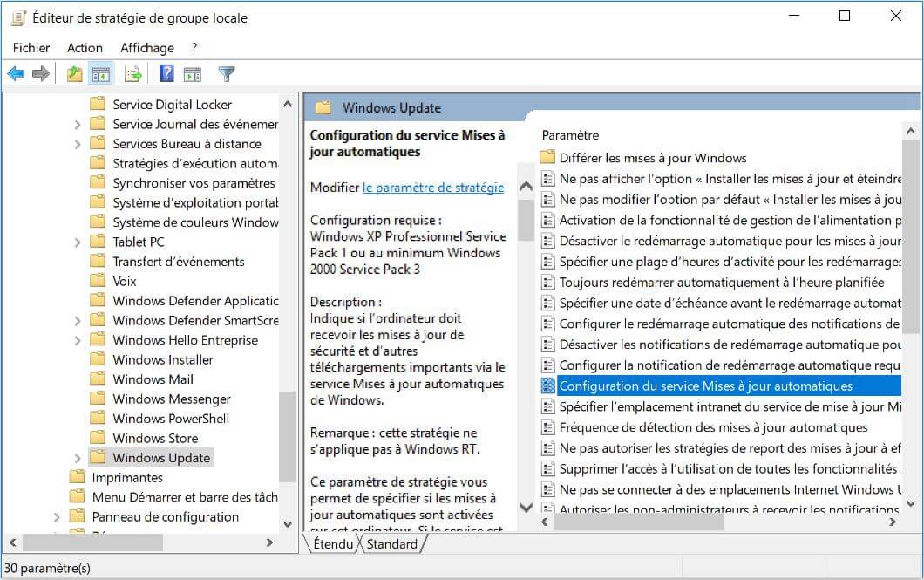This screenshot has width=924, height=580.
Task: Click settings list scroll-right arrow
Action: pos(893,522)
